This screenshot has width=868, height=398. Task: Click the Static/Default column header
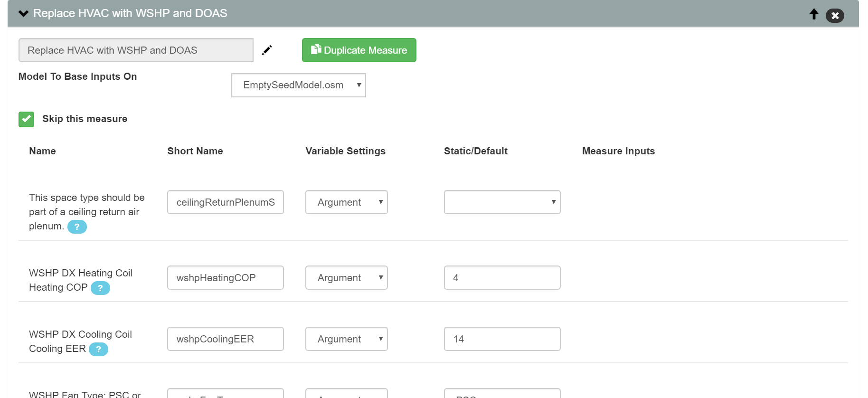coord(476,151)
